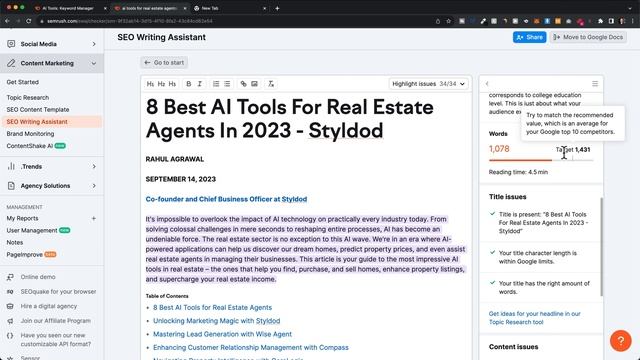The width and height of the screenshot is (640, 360).
Task: Collapse the Content Marketing sidebar section
Action: pyautogui.click(x=94, y=64)
